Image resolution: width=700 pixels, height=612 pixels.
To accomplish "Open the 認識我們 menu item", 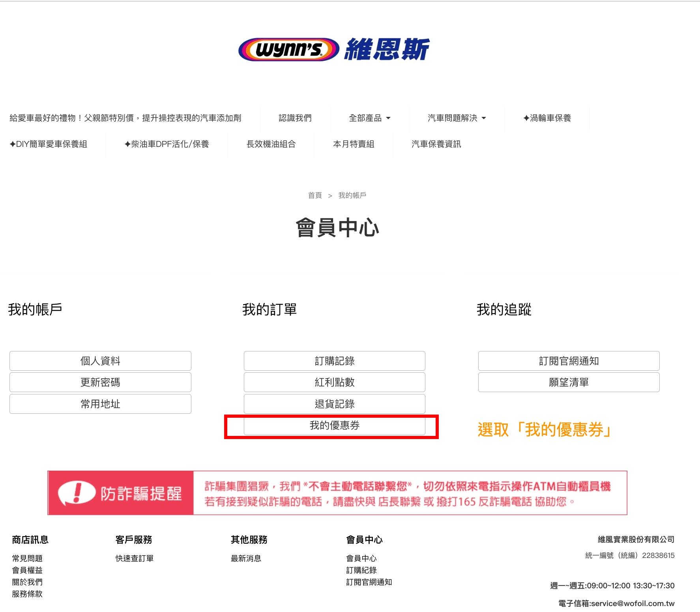I will click(x=295, y=118).
